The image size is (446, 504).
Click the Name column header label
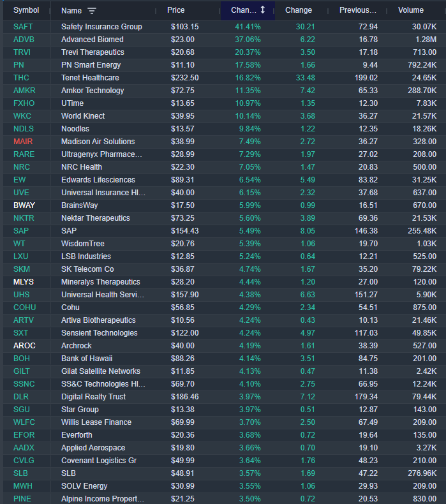click(71, 11)
